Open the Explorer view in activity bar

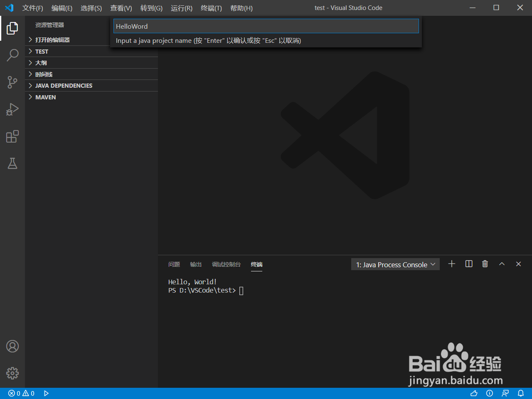(x=12, y=28)
